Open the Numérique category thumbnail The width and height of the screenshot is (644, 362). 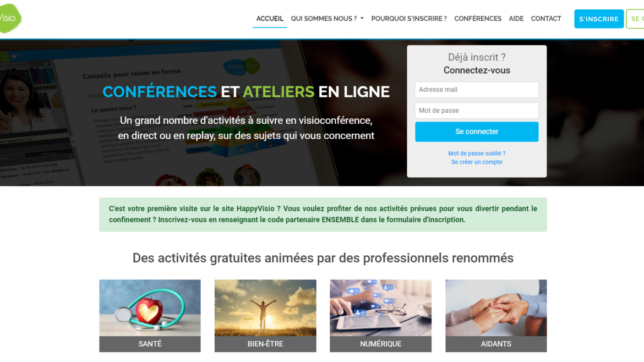click(x=380, y=316)
